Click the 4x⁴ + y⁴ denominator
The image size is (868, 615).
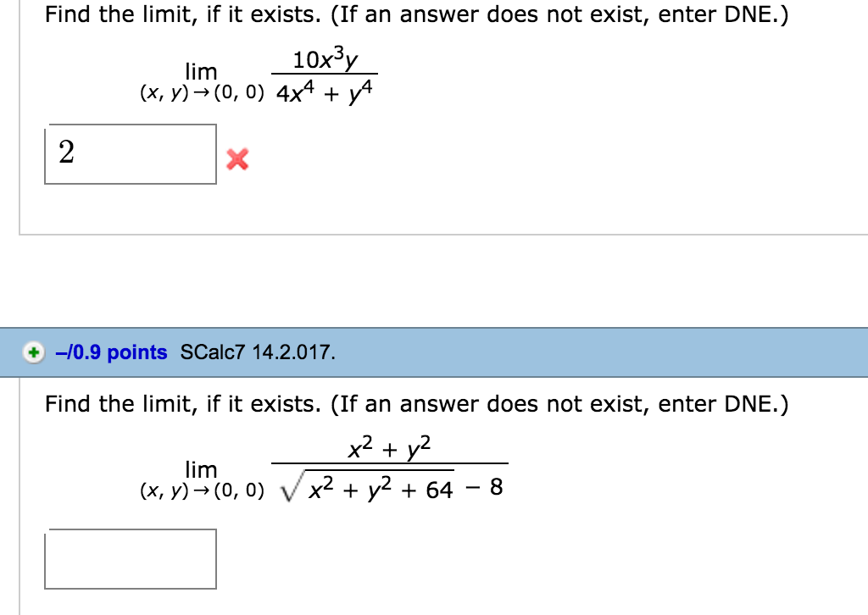324,91
